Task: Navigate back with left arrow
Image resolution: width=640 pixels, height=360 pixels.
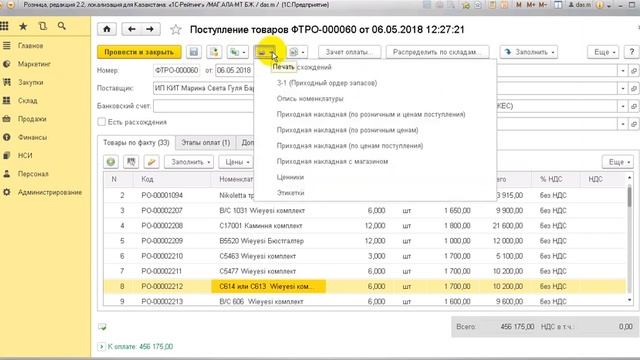Action: click(131, 29)
